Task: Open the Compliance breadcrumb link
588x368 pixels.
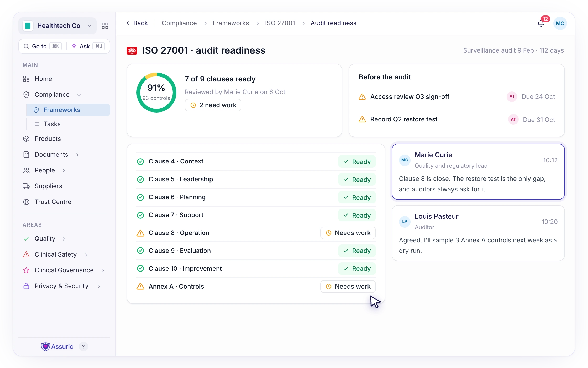Action: (x=179, y=23)
